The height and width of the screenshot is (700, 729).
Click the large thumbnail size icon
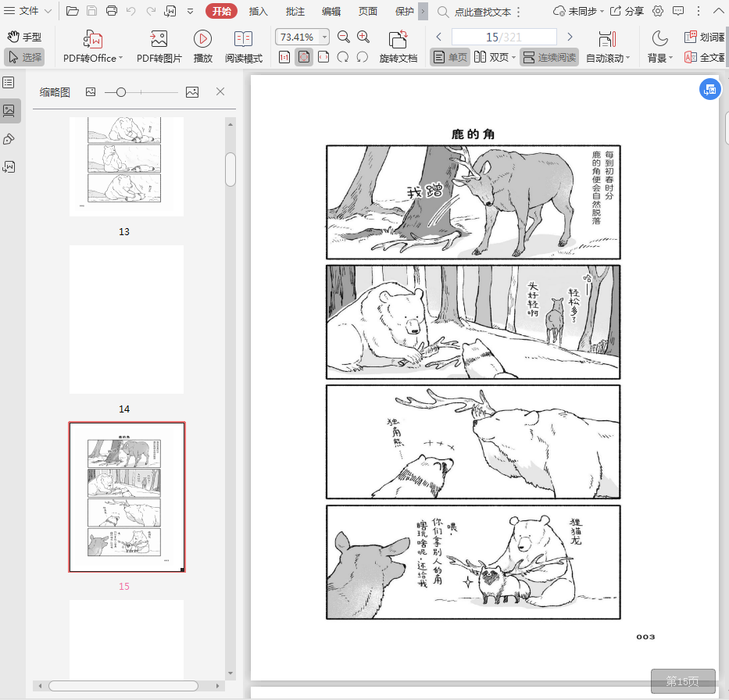pos(192,92)
